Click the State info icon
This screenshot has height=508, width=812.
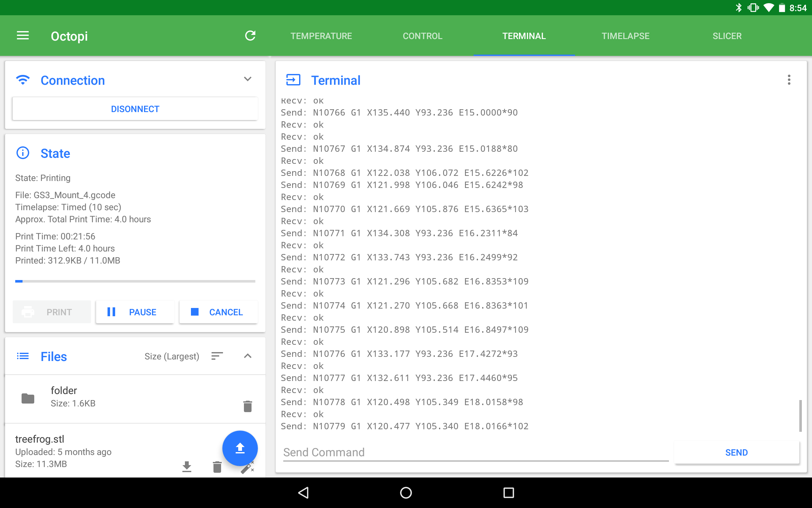click(23, 153)
